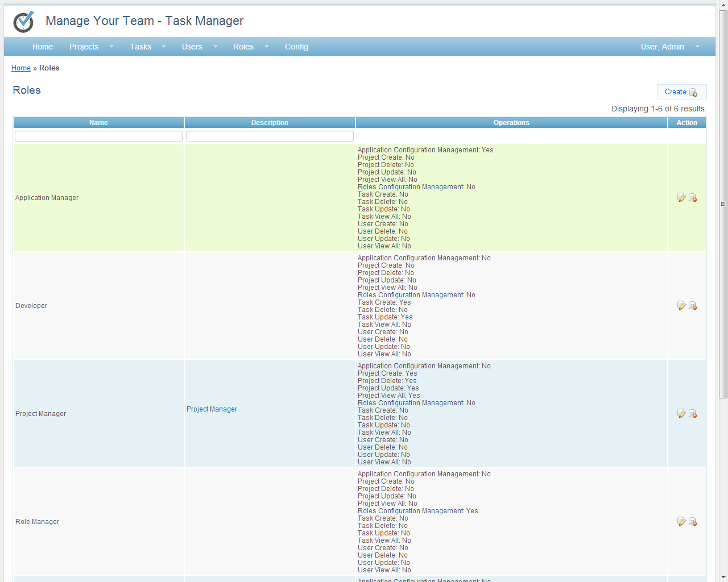Screen dimensions: 728x582
Task: Click the Create role button
Action: pyautogui.click(x=681, y=92)
